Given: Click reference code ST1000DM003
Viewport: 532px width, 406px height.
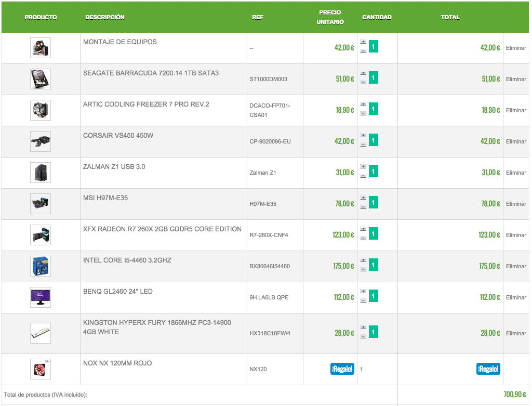Looking at the screenshot, I should tap(269, 80).
